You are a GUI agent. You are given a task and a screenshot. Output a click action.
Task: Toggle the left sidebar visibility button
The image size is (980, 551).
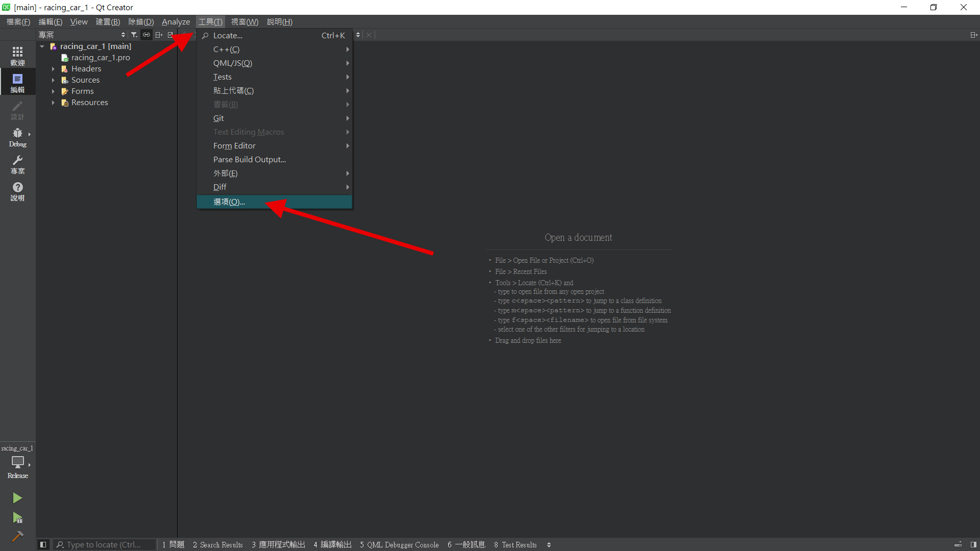coord(43,544)
